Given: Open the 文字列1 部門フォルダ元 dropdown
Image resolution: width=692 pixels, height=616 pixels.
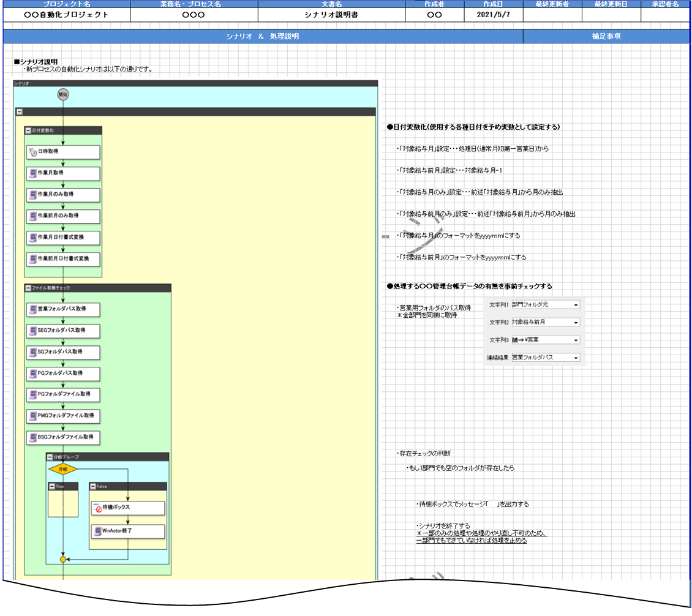Looking at the screenshot, I should [x=576, y=306].
